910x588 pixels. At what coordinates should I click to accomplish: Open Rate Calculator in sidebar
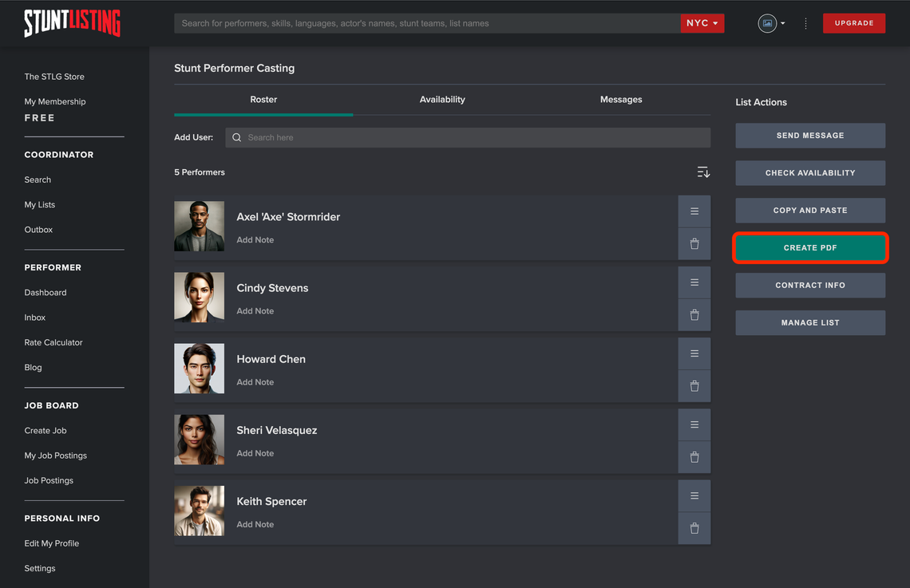pyautogui.click(x=53, y=342)
